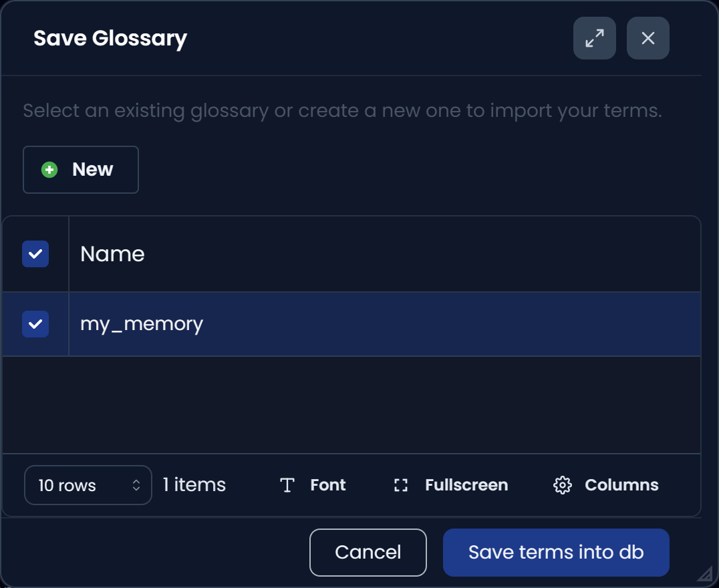This screenshot has height=588, width=719.
Task: Click Save terms into db
Action: 555,552
